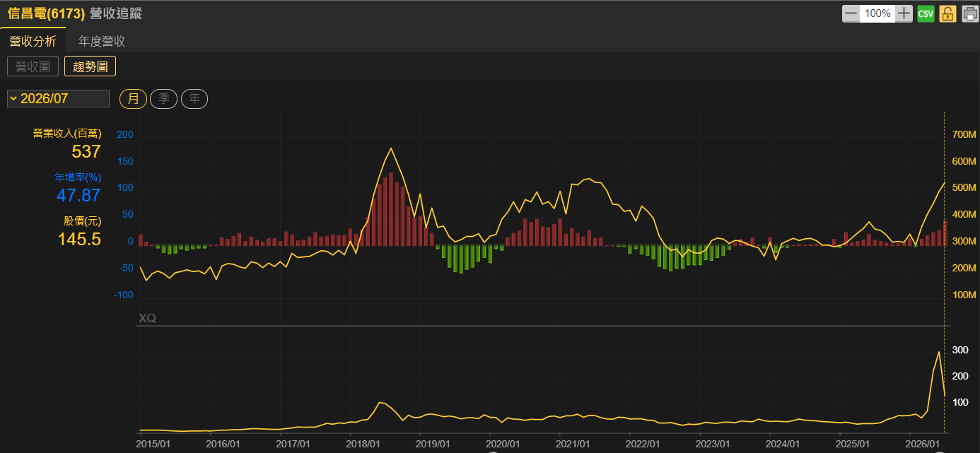980x453 pixels.
Task: Zoom out with the minus button
Action: pyautogui.click(x=851, y=13)
